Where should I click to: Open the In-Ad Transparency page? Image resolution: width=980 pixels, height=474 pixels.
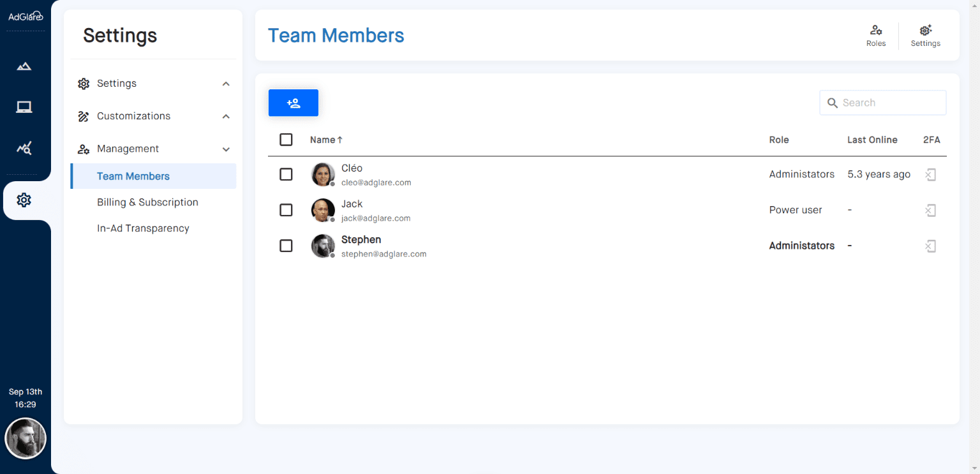[143, 228]
